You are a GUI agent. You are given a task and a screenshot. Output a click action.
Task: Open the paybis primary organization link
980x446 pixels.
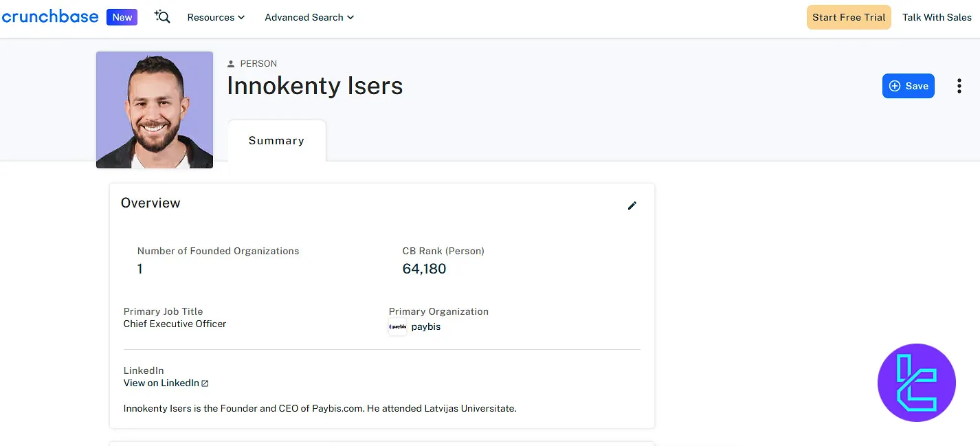tap(426, 327)
